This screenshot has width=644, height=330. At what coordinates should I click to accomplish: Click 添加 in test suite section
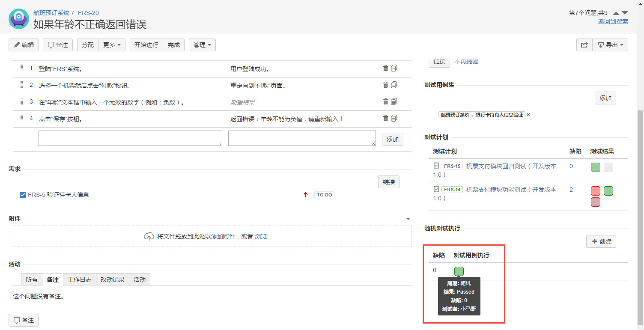605,98
